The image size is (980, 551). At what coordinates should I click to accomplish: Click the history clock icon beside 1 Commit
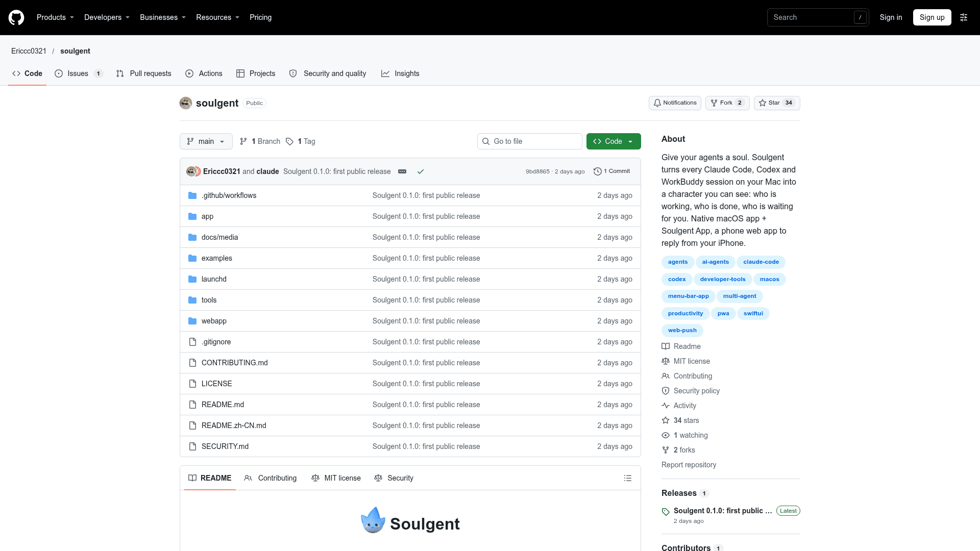point(598,171)
